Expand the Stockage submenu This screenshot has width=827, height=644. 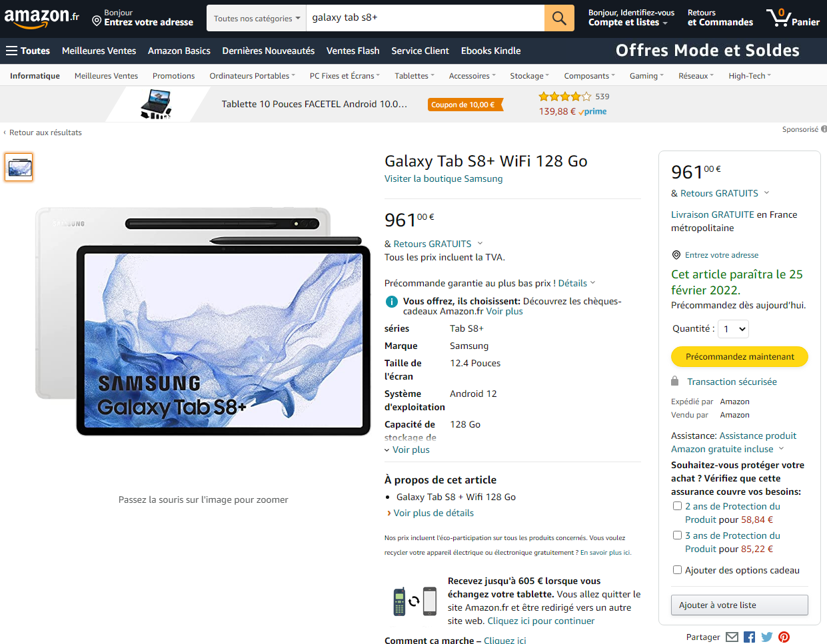click(x=529, y=76)
